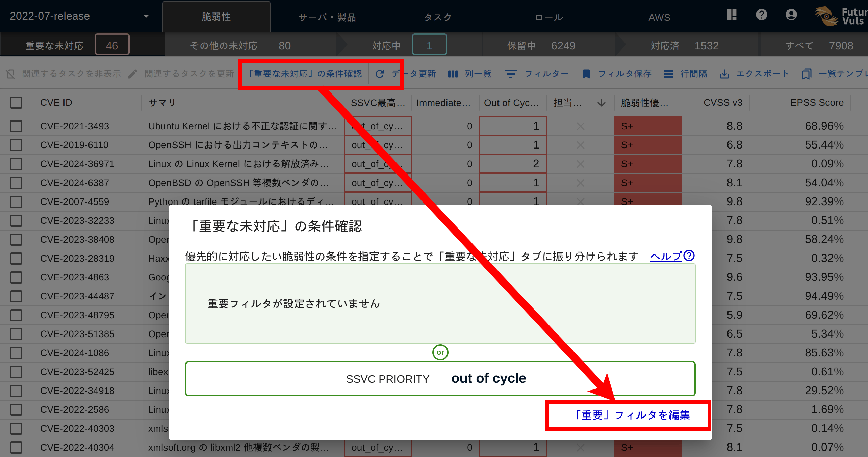Open the 2022-07-release group dropdown
Image resolution: width=868 pixels, height=457 pixels.
[x=79, y=16]
